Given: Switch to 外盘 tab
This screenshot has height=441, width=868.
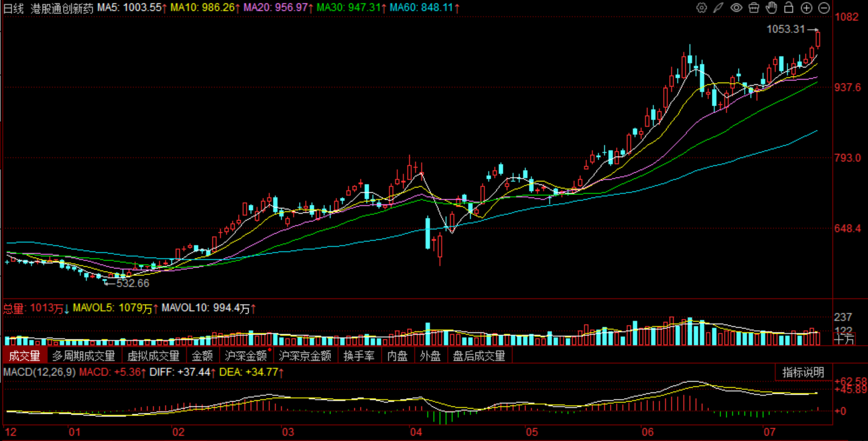Looking at the screenshot, I should click(x=430, y=356).
